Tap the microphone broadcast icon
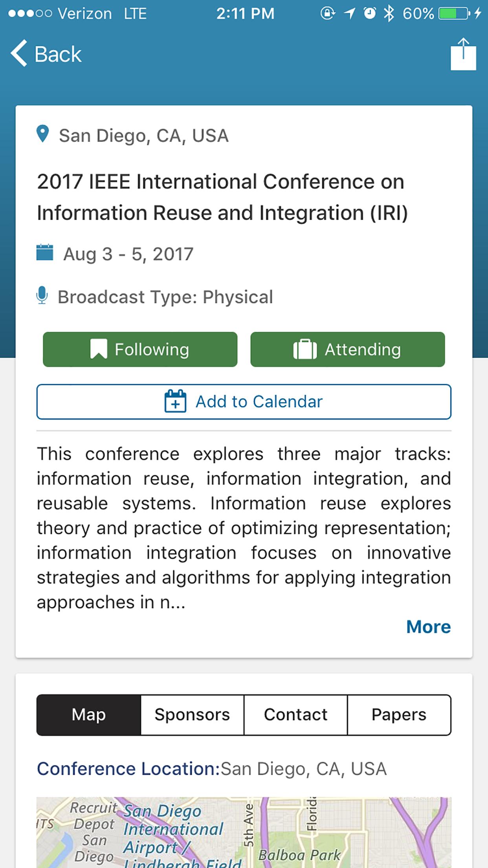 [42, 296]
